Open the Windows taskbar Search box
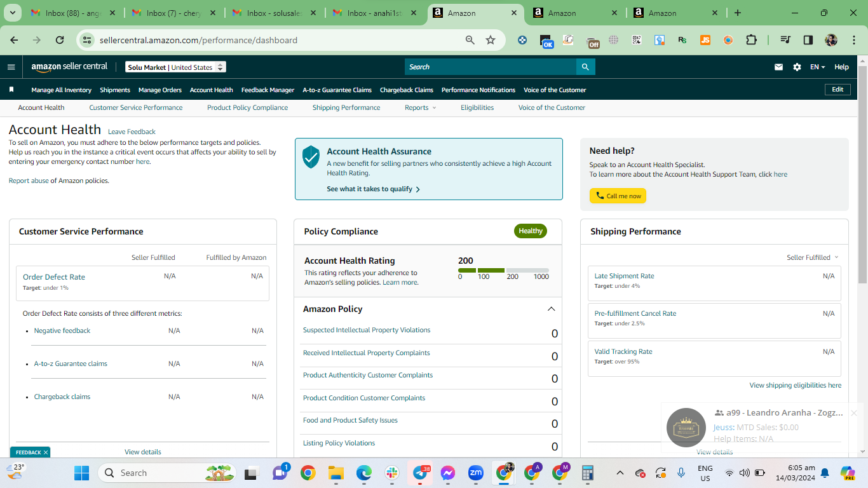868x488 pixels. pos(168,473)
